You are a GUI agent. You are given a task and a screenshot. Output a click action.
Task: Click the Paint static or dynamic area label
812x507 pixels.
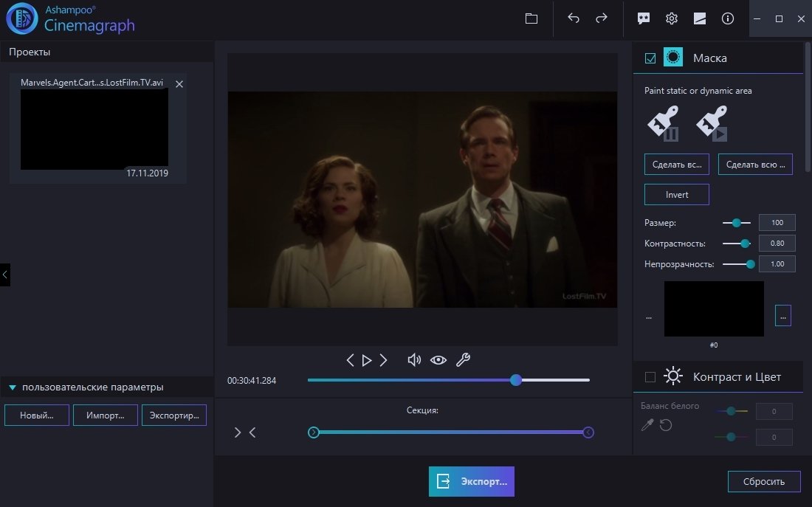click(698, 91)
